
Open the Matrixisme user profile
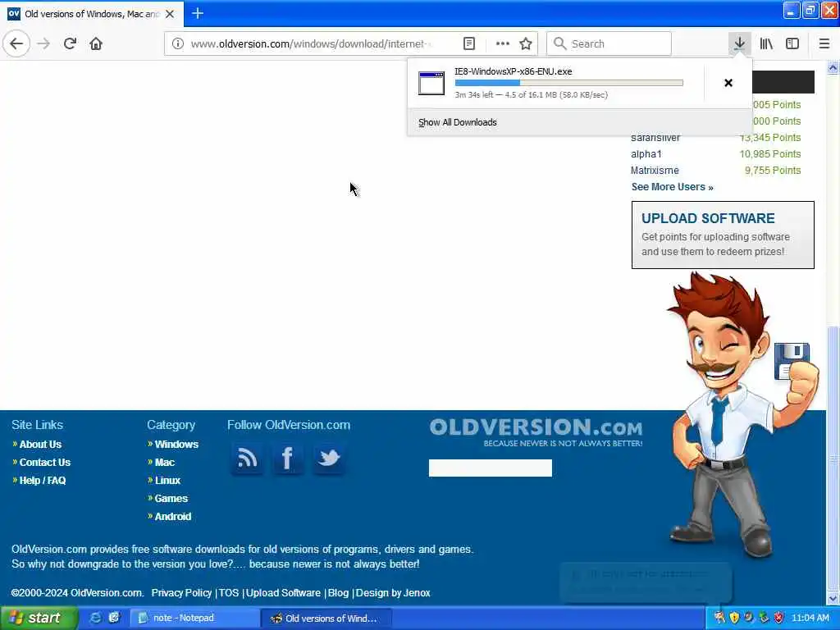point(655,171)
